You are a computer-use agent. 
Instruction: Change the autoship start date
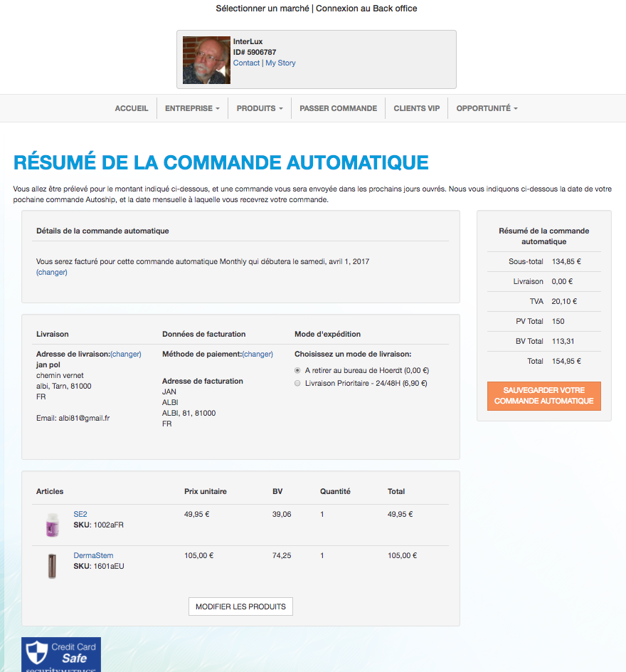52,272
